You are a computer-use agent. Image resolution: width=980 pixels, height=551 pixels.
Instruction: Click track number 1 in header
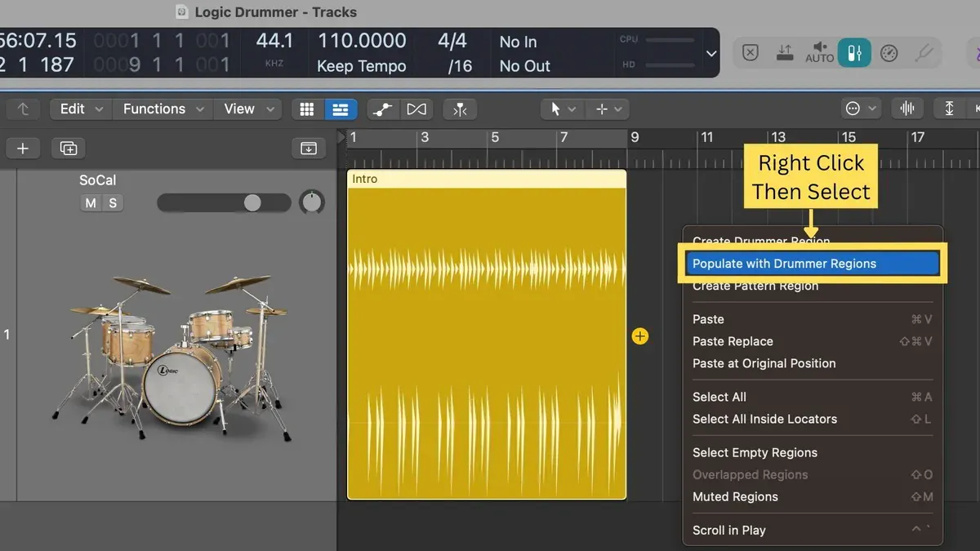point(7,335)
